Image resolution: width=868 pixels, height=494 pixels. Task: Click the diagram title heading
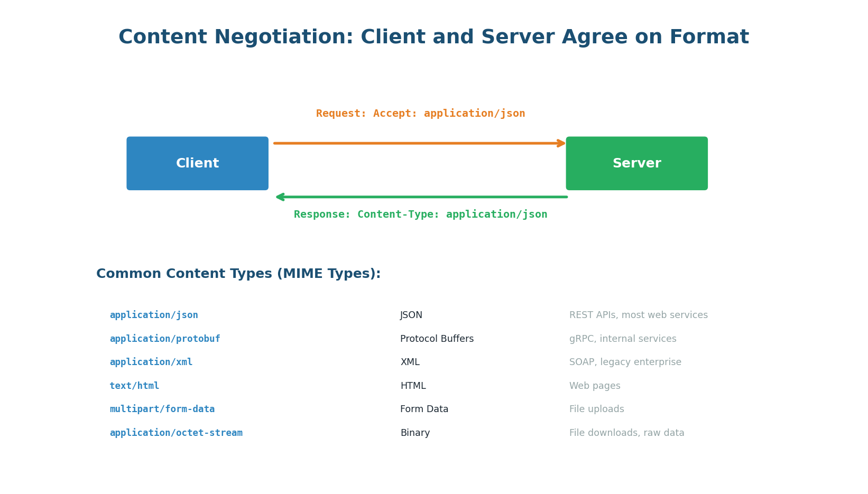point(434,36)
